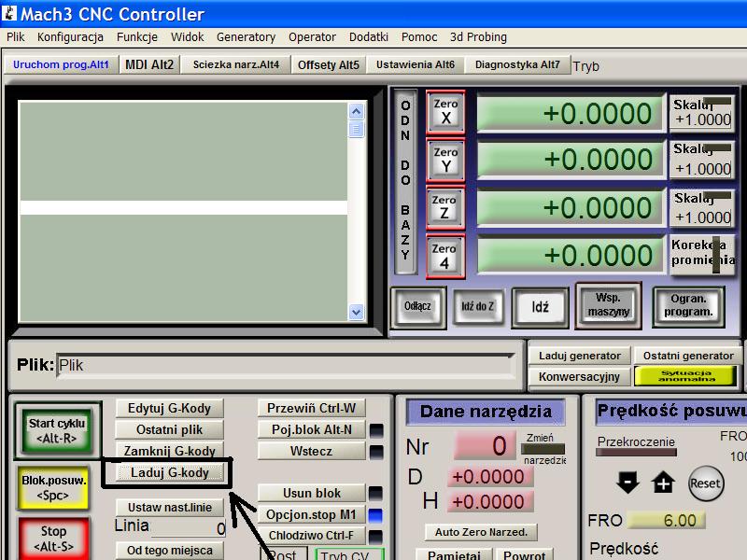Switch to Ustawienia Alt6 tab

(x=416, y=64)
